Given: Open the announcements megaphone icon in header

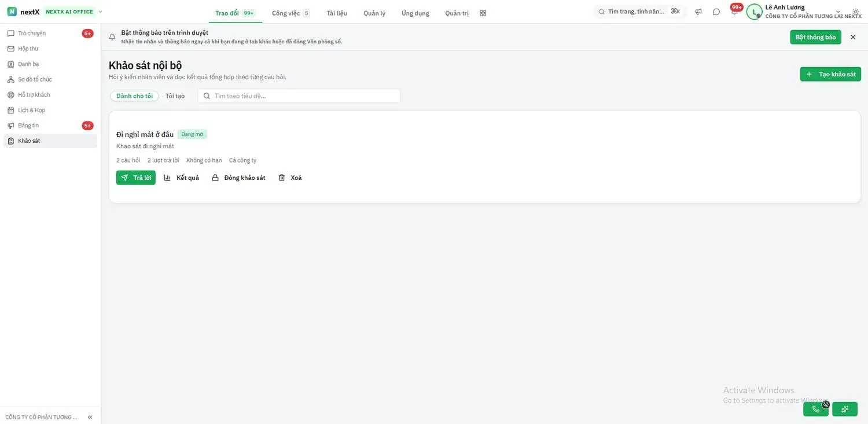Looking at the screenshot, I should (698, 12).
